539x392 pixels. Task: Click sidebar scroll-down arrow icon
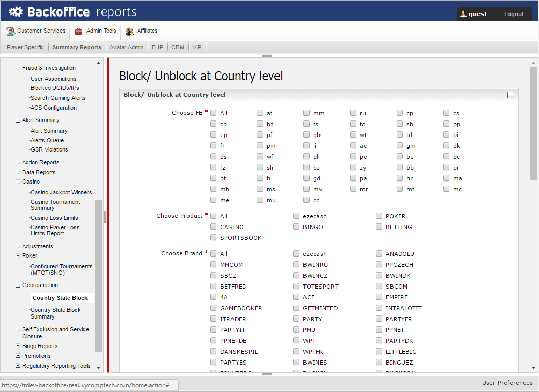[x=99, y=367]
